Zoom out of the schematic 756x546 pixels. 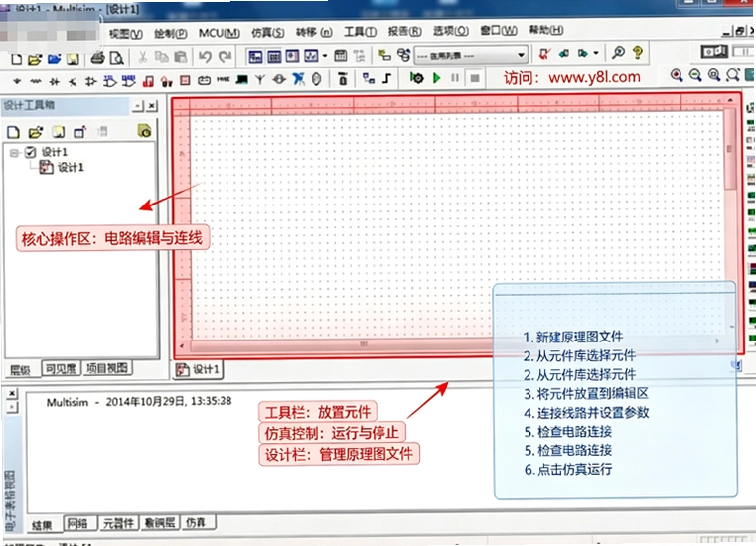click(x=695, y=75)
